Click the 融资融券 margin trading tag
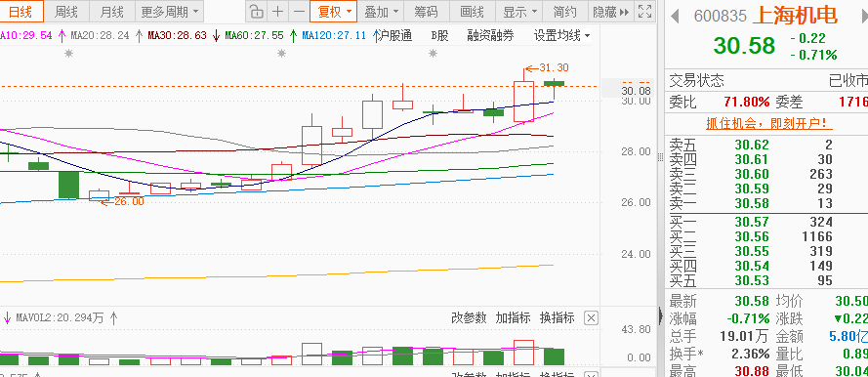 pyautogui.click(x=490, y=36)
